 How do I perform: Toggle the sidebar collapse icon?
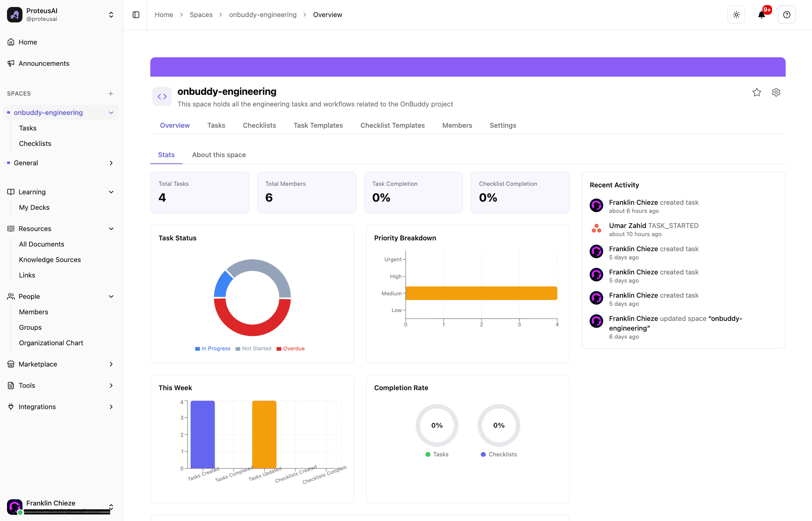[x=136, y=15]
